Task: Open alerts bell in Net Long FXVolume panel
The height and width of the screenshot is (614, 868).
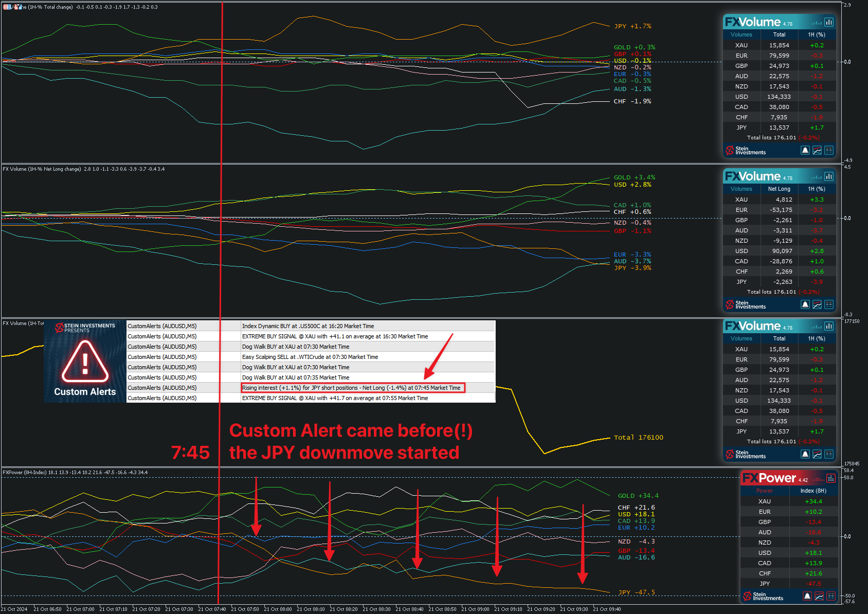Action: click(805, 304)
